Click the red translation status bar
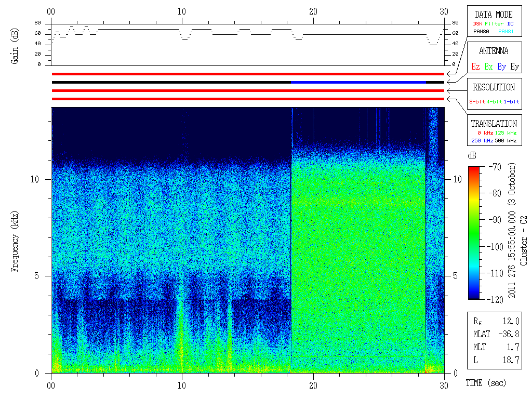 tap(248, 99)
